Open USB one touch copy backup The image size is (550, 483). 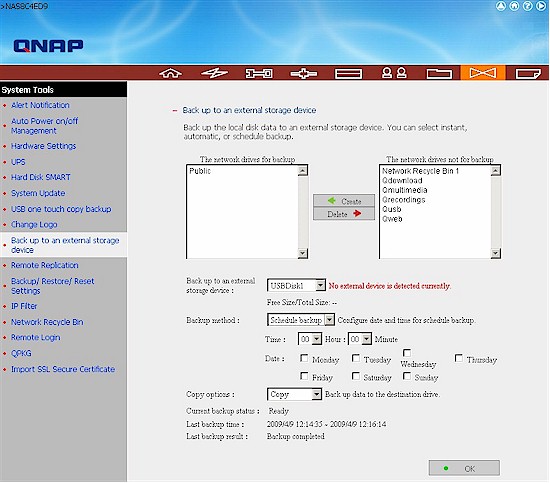tap(61, 209)
